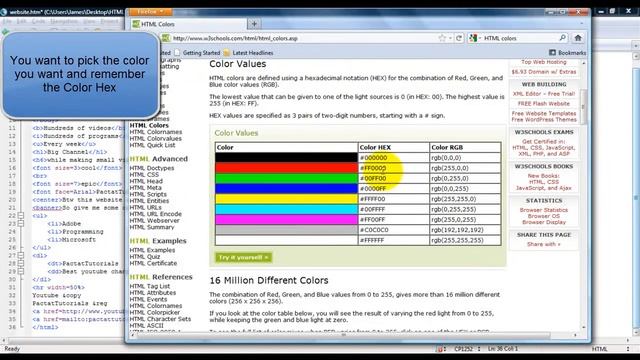Open the Bookmarks toolbar button
This screenshot has height=360, width=640.
point(567,53)
